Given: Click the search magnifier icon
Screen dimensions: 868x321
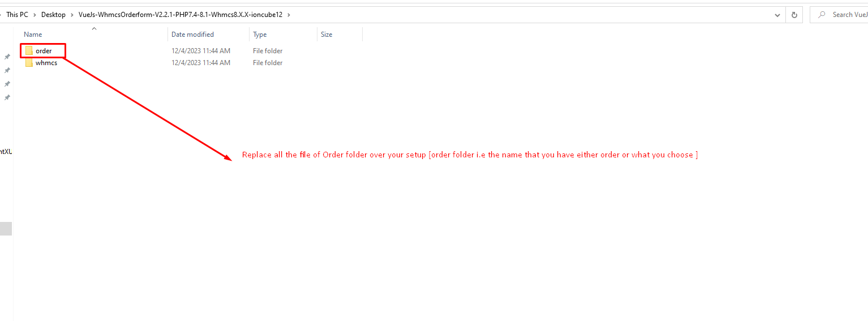Looking at the screenshot, I should pos(822,15).
